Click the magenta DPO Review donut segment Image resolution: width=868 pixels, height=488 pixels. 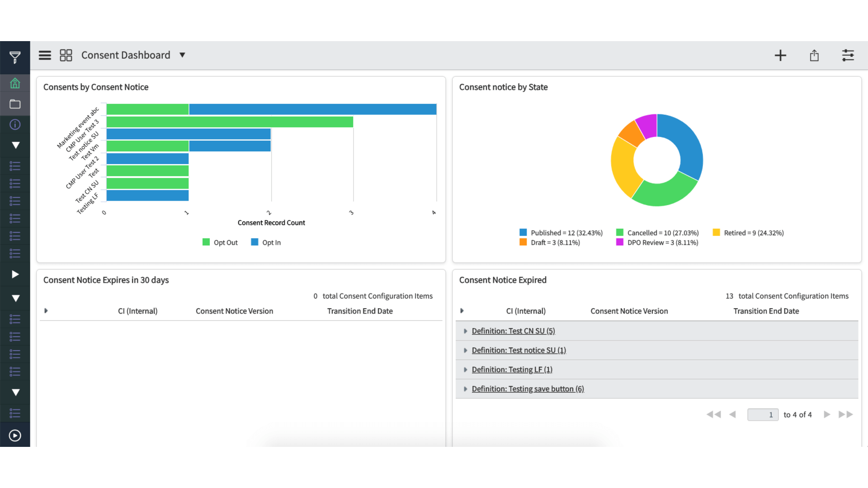pyautogui.click(x=647, y=126)
